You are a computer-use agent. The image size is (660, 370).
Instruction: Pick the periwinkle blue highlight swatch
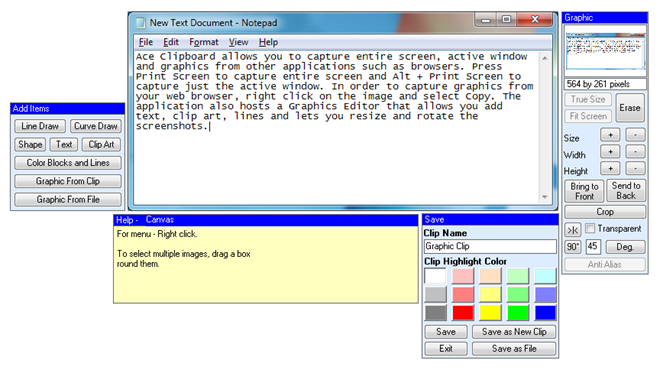pyautogui.click(x=546, y=295)
